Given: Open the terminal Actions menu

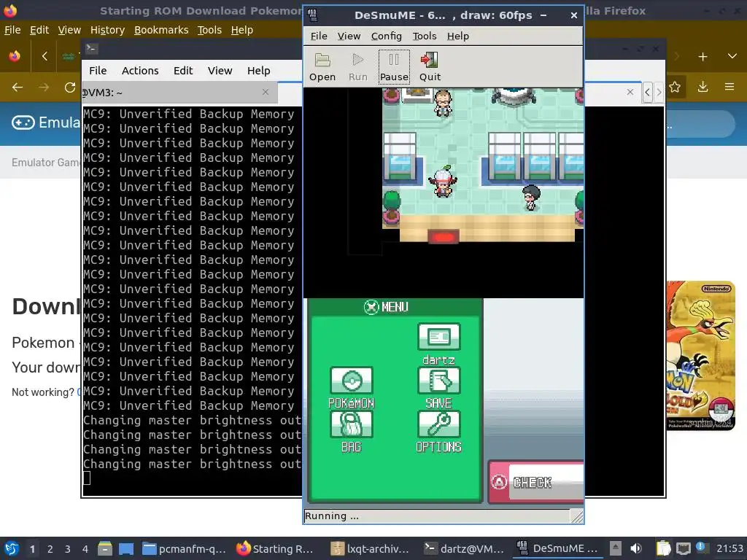Looking at the screenshot, I should click(140, 71).
